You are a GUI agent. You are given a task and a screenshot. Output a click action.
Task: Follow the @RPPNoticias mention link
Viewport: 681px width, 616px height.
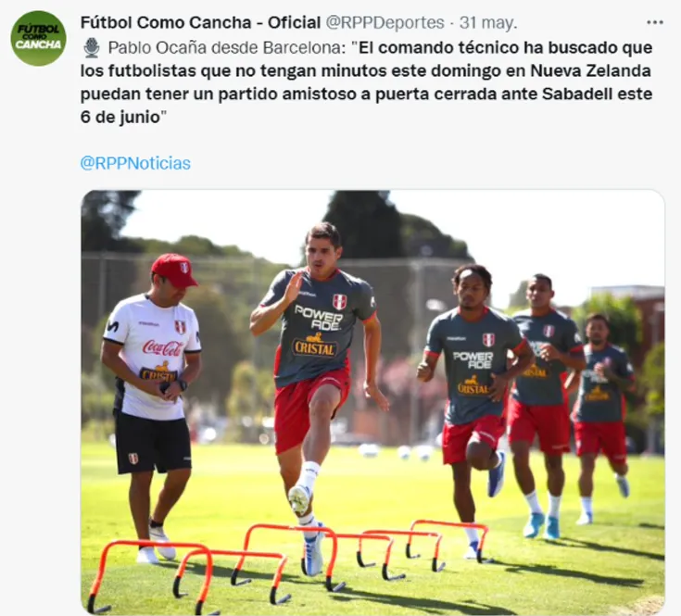(x=135, y=163)
